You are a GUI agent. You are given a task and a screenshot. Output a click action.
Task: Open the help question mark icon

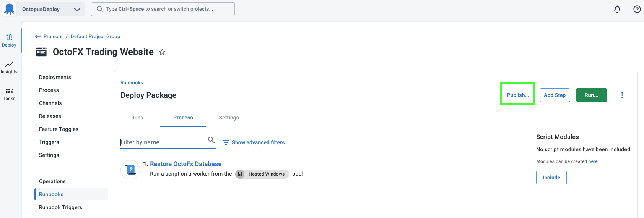pyautogui.click(x=637, y=9)
